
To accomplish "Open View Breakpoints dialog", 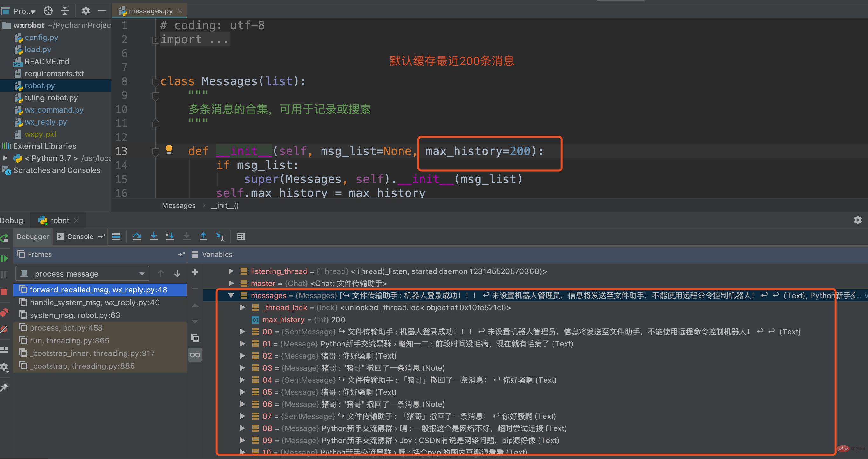I will pyautogui.click(x=4, y=312).
